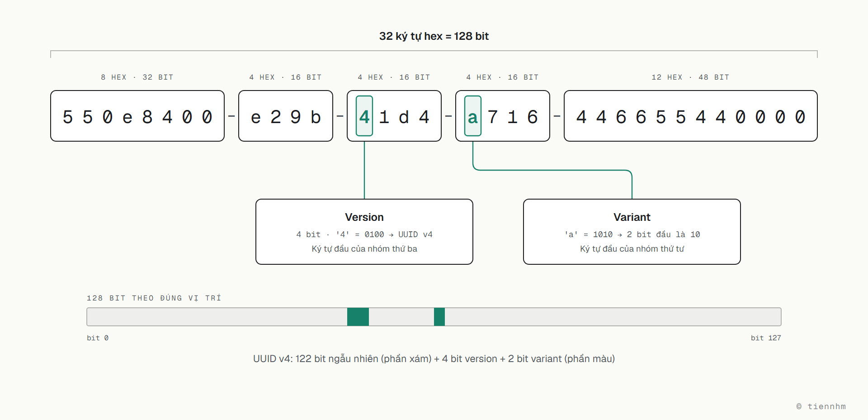Image resolution: width=868 pixels, height=420 pixels.
Task: Click the "'a' = 1010 → 2 bit đầu là 10" line
Action: click(x=632, y=234)
